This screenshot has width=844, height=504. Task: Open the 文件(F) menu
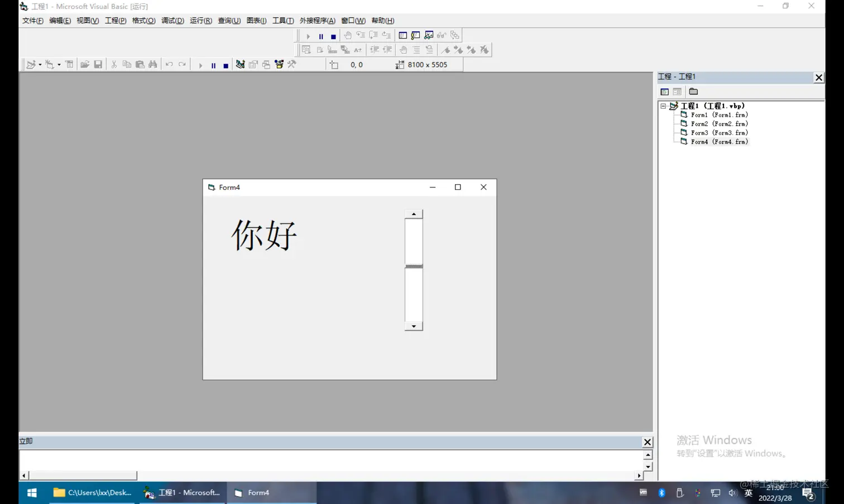click(x=33, y=21)
